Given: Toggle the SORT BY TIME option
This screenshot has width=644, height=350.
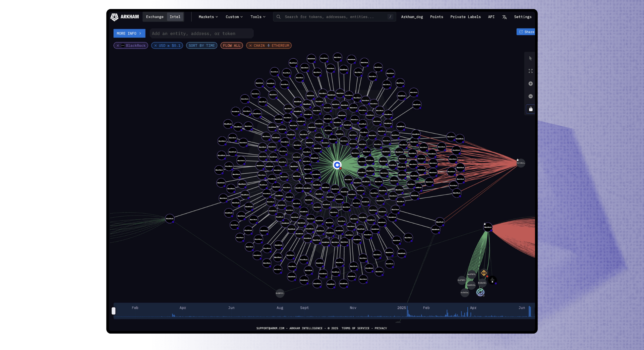Looking at the screenshot, I should 201,46.
